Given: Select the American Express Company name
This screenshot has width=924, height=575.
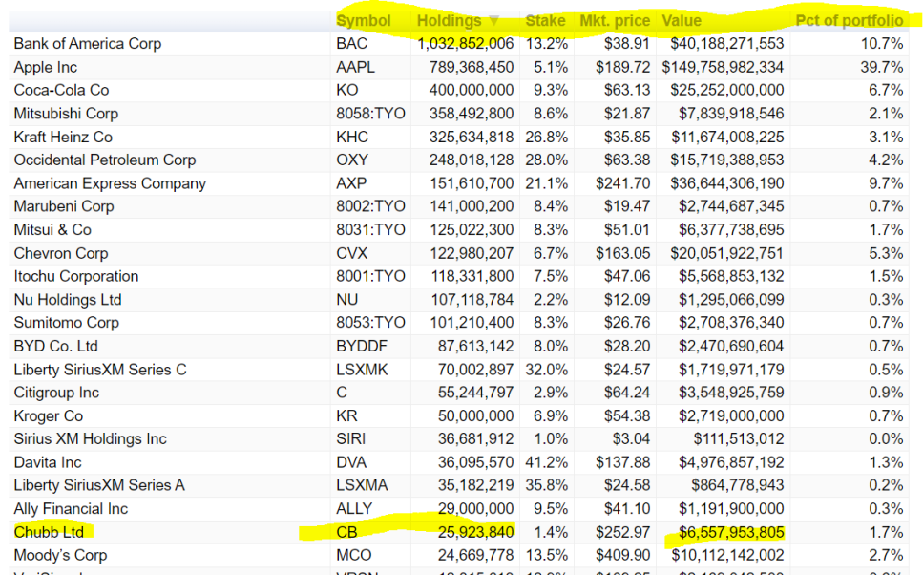Looking at the screenshot, I should (110, 183).
